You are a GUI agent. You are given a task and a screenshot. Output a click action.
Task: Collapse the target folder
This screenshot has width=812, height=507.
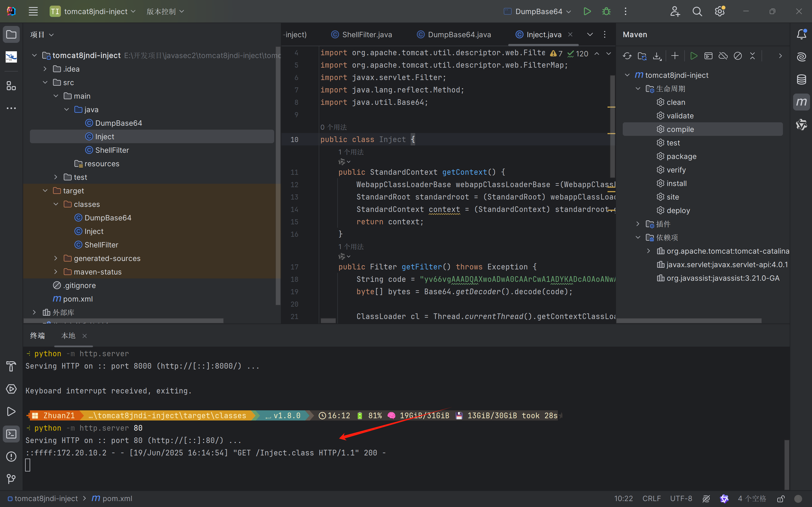click(x=45, y=191)
